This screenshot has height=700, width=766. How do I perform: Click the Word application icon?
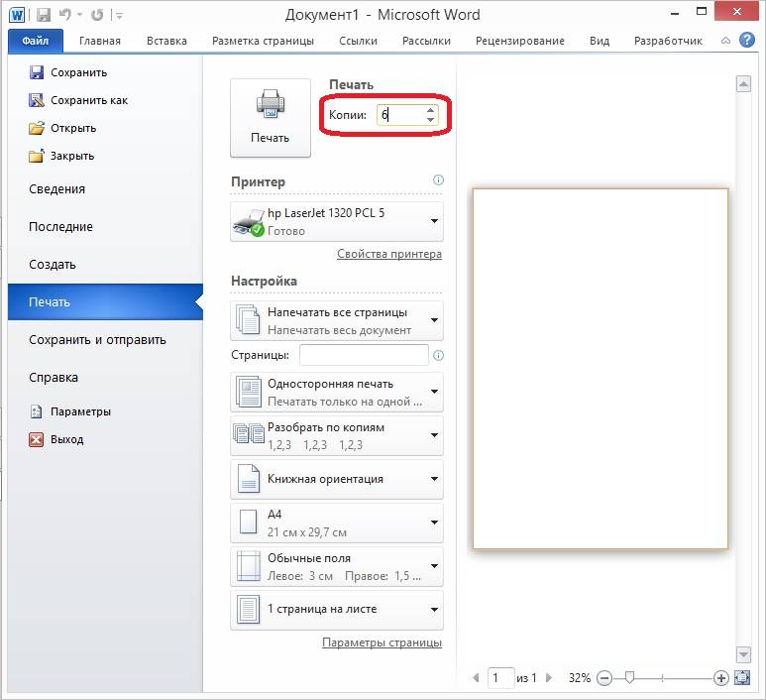coord(17,15)
